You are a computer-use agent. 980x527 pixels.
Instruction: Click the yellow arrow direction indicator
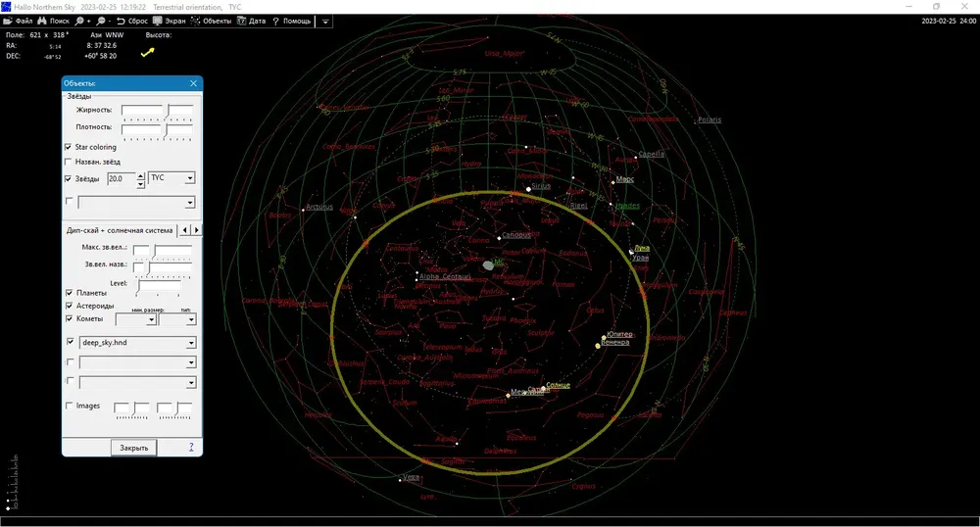coord(148,53)
